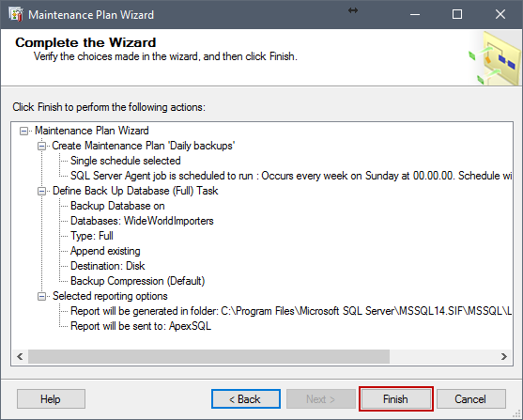Collapse Define Back Up Database (Full) Task
523x420 pixels.
(x=41, y=191)
